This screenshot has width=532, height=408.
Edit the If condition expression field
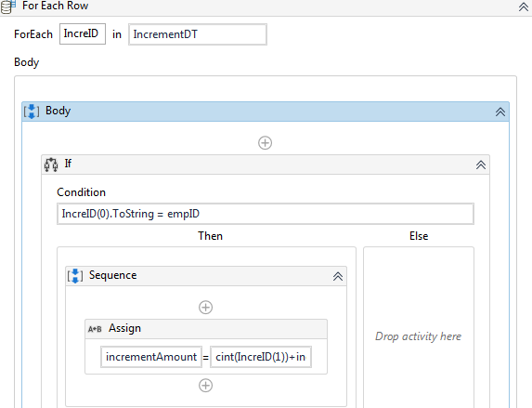266,214
